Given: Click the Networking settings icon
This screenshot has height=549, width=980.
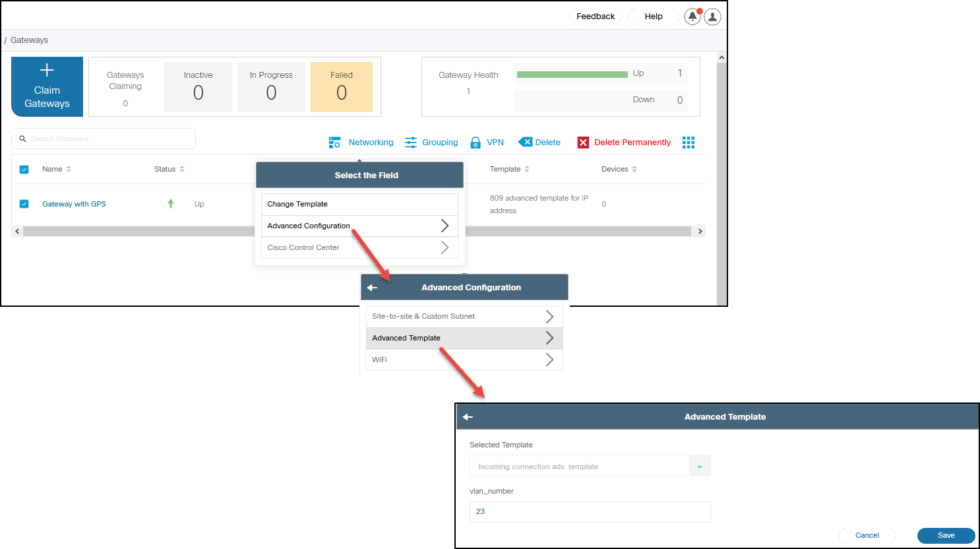Looking at the screenshot, I should 335,143.
